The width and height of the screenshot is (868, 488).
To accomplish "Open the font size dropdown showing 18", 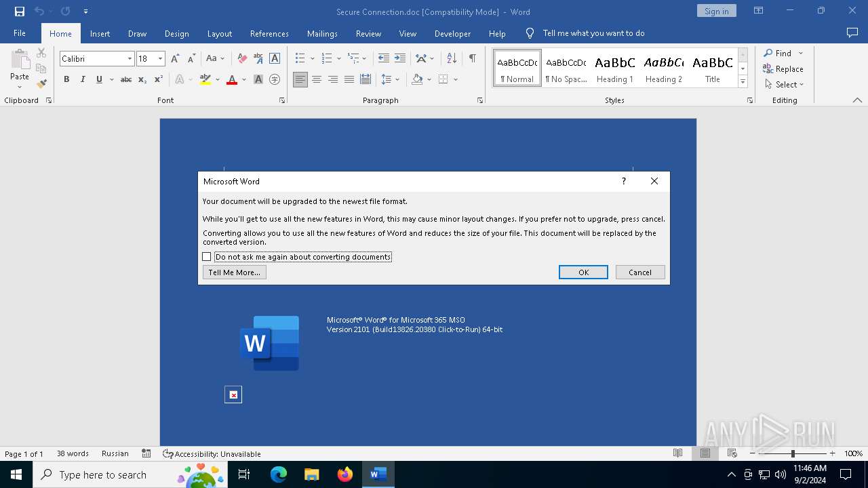I will click(160, 59).
